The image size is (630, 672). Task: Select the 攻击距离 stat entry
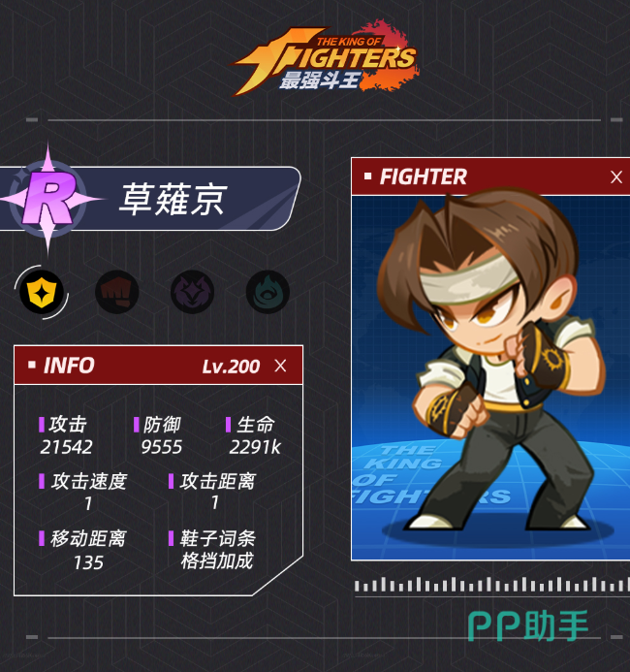coord(212,492)
